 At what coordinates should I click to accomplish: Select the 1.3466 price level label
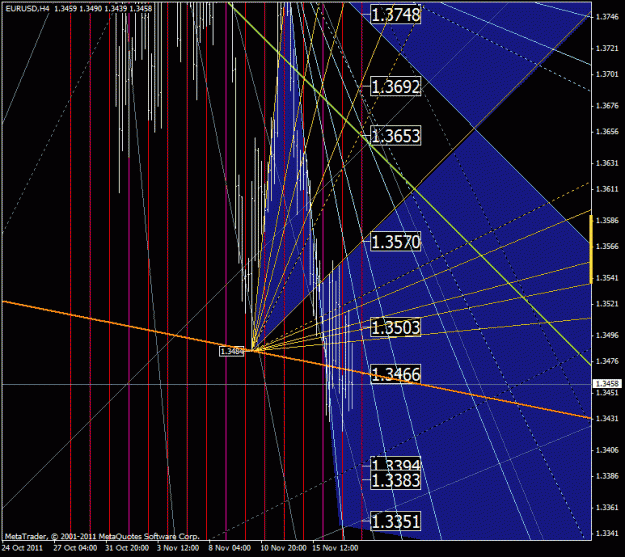click(x=395, y=374)
